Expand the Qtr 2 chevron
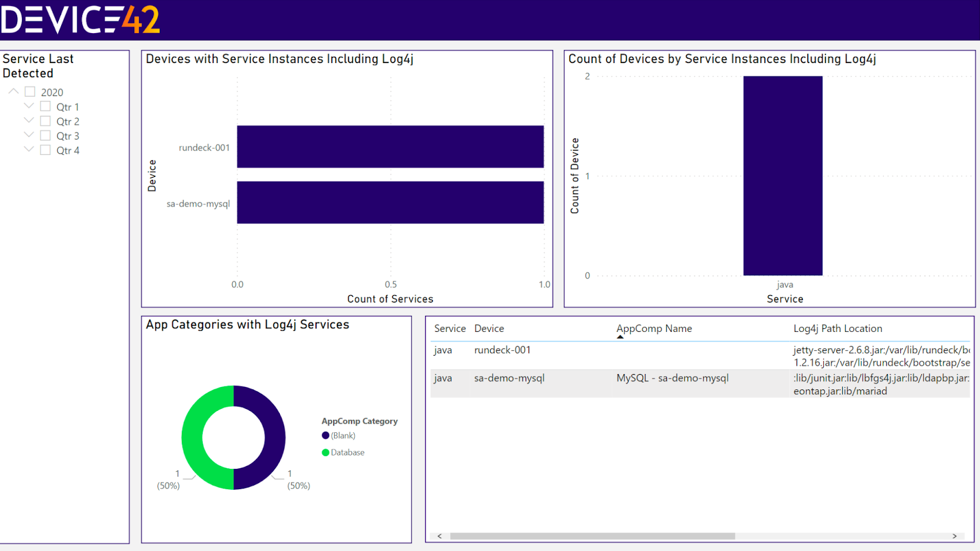 [x=29, y=121]
